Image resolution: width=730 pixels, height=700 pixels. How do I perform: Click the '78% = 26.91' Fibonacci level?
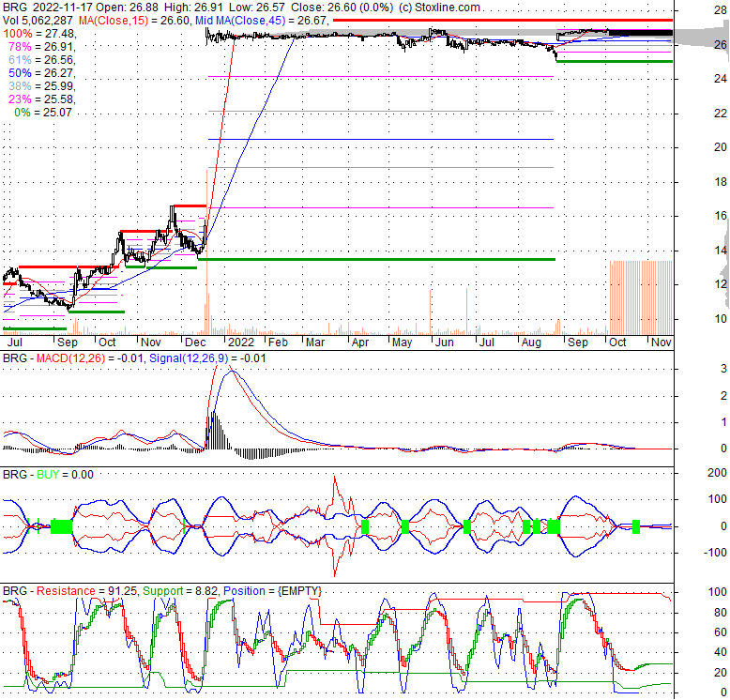(42, 47)
